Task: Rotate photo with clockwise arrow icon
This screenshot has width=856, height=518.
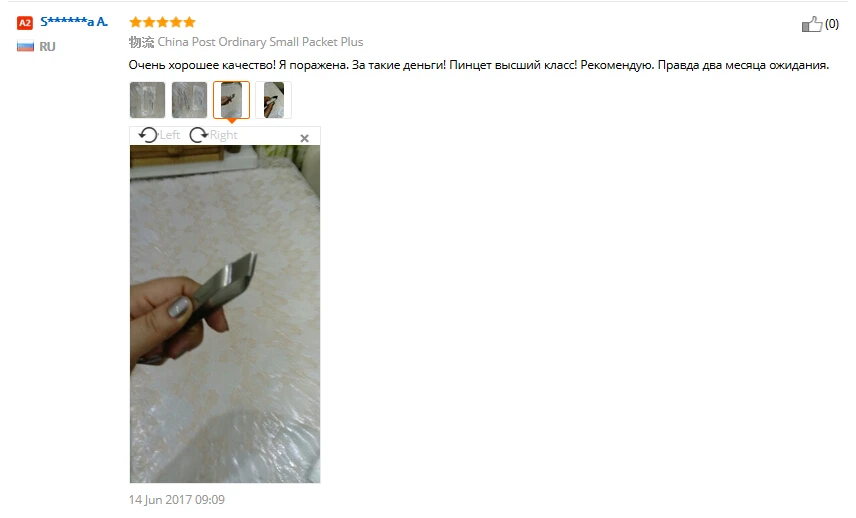Action: (199, 135)
